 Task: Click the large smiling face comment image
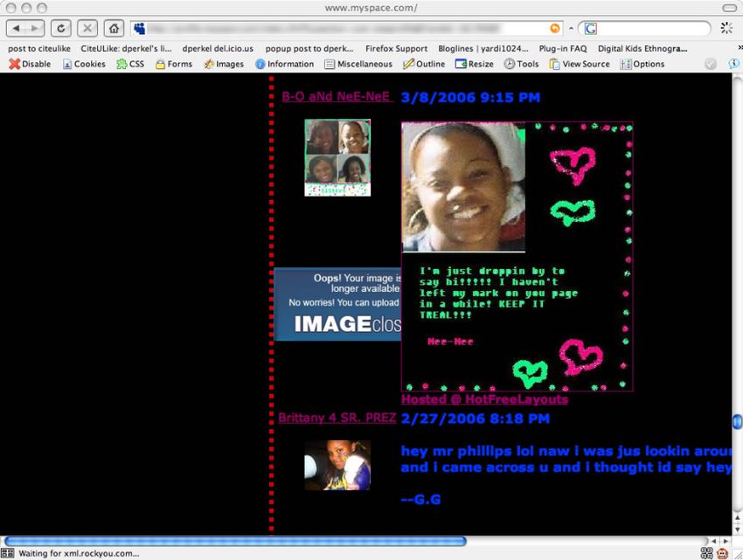463,187
